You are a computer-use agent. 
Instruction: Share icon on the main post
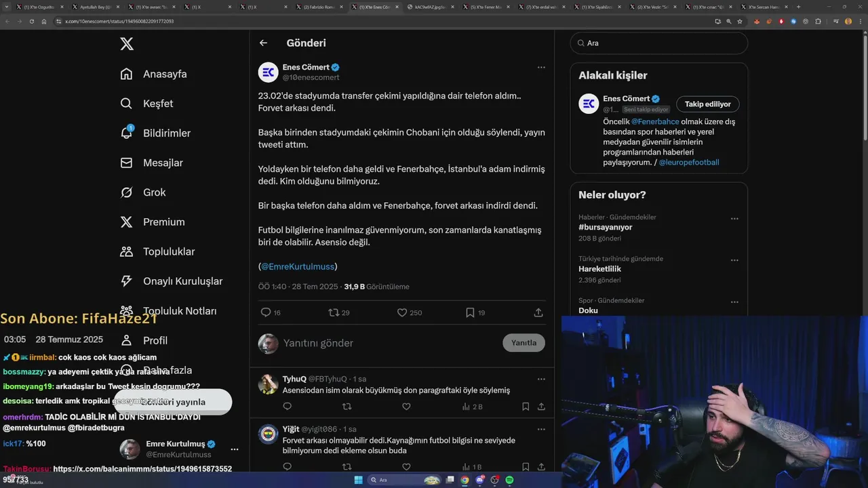[x=538, y=312]
